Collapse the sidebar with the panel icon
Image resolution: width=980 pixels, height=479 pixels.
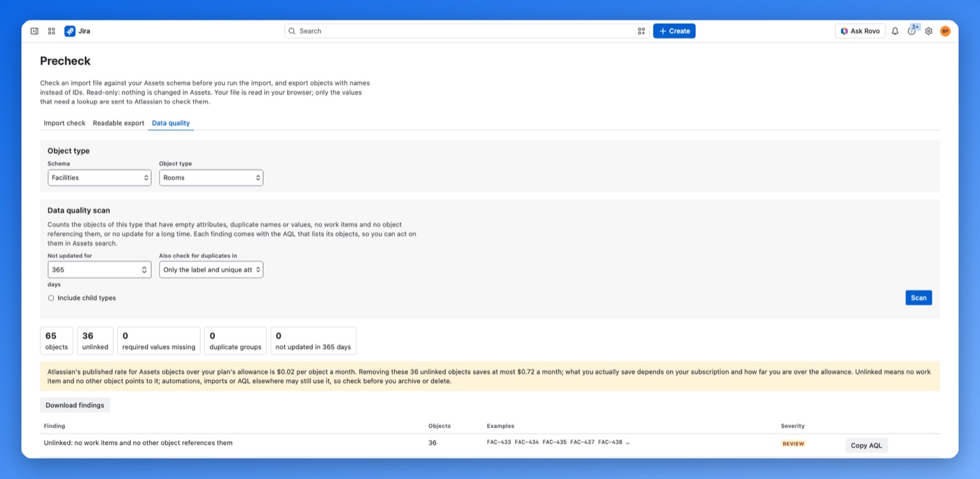click(x=34, y=31)
